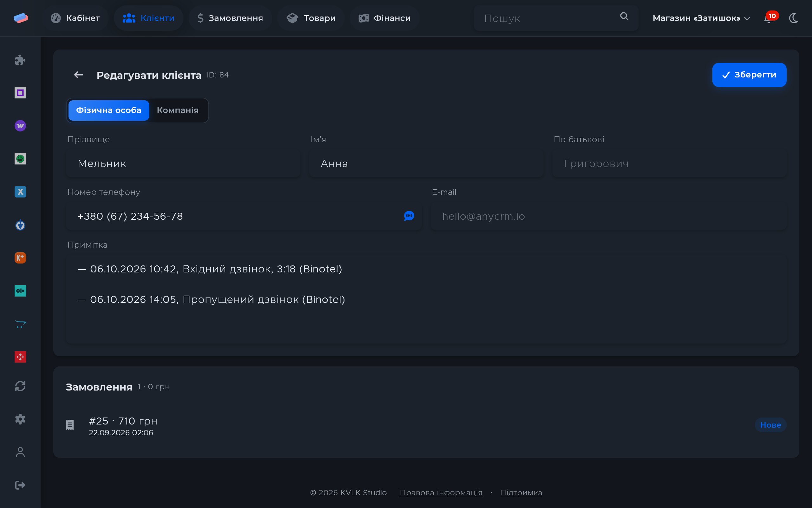Image resolution: width=812 pixels, height=508 pixels.
Task: Click the app logo in top-left corner
Action: pyautogui.click(x=21, y=18)
